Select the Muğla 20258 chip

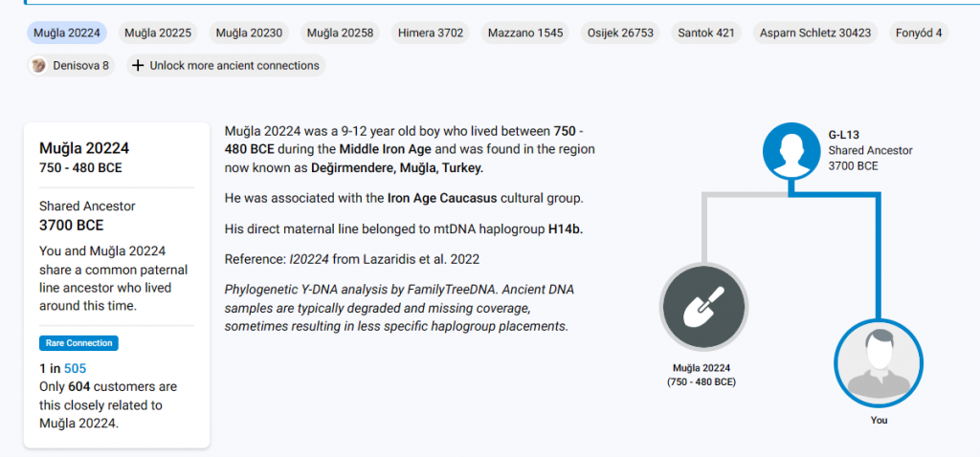[x=340, y=33]
